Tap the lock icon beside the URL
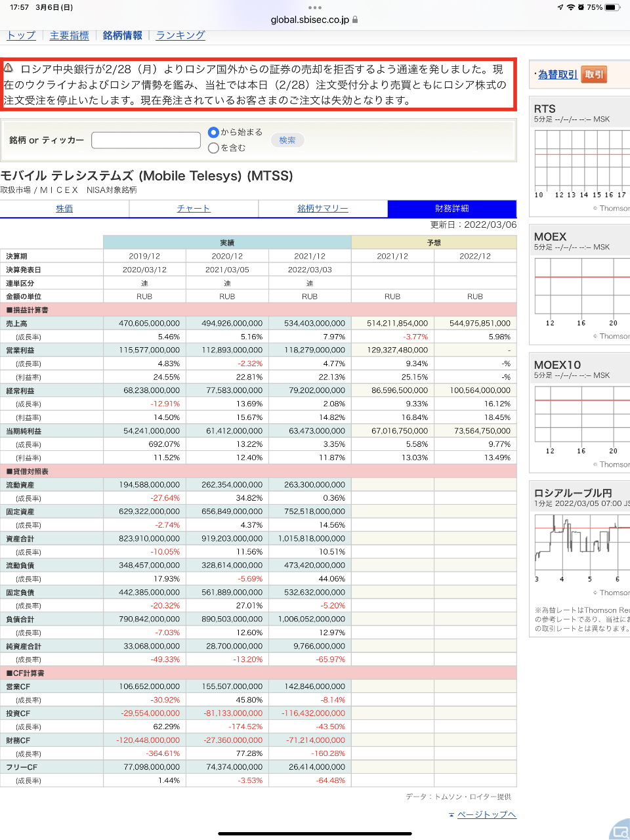The height and width of the screenshot is (840, 630). (355, 20)
